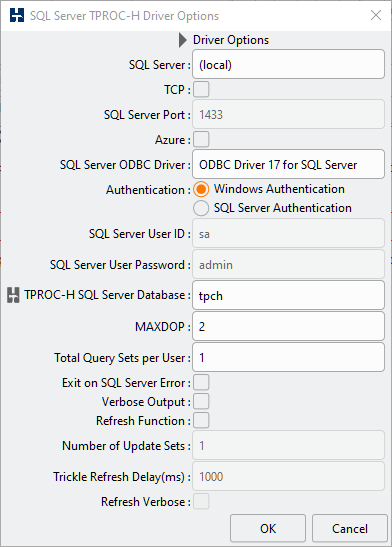Viewport: 392px width, 547px height.
Task: Edit Total Query Sets per User field
Action: click(x=288, y=357)
